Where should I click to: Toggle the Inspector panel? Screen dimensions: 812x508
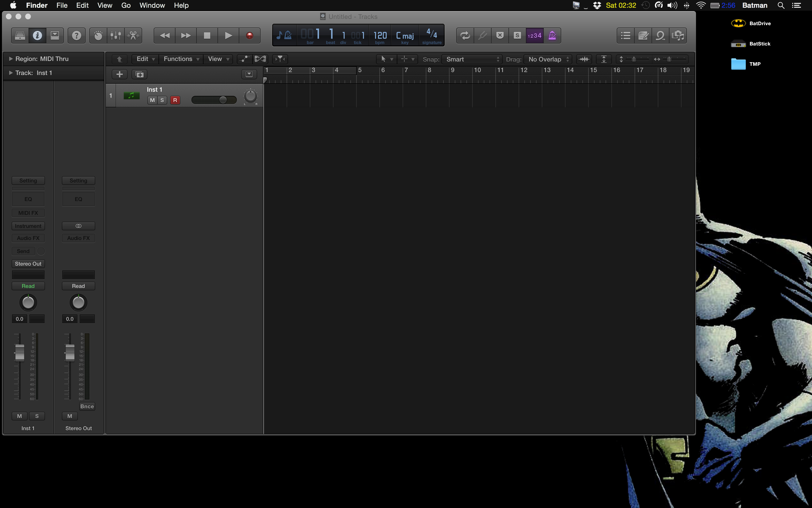click(x=37, y=36)
